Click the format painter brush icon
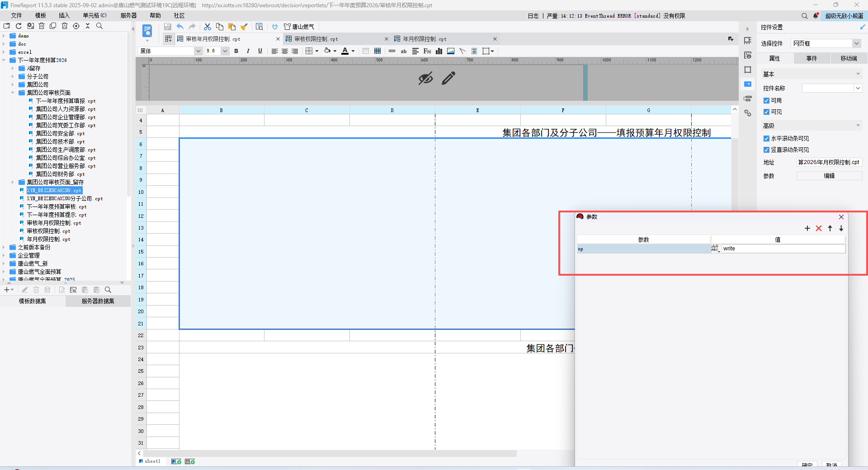This screenshot has width=868, height=470. click(244, 27)
